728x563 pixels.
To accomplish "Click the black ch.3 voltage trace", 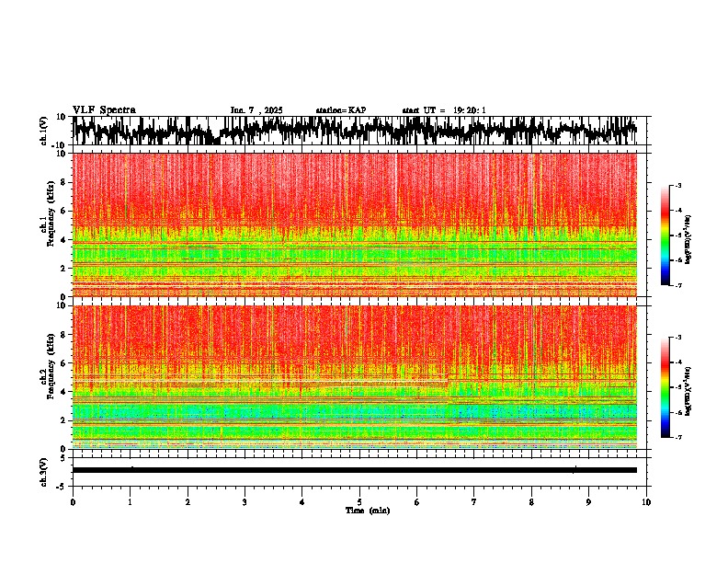I will click(355, 470).
